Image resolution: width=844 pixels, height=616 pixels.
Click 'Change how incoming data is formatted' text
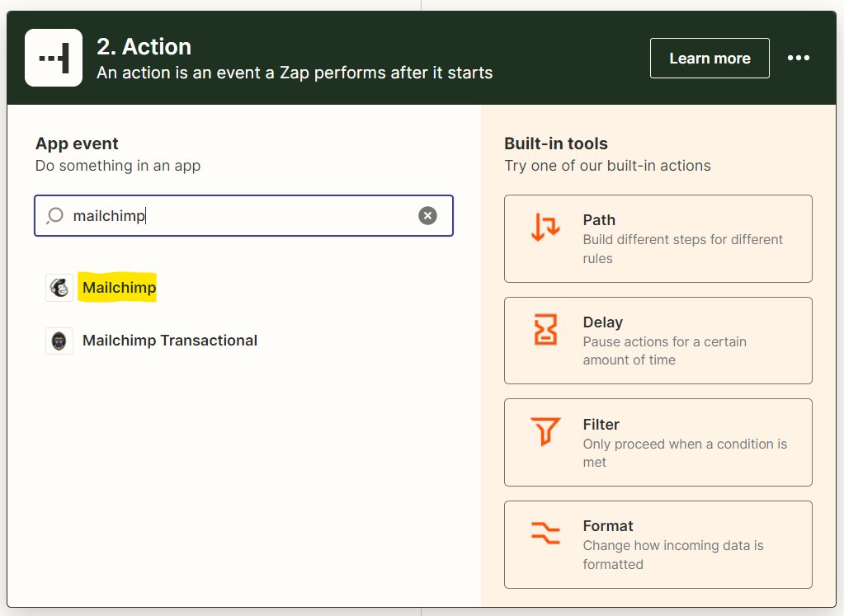[673, 555]
